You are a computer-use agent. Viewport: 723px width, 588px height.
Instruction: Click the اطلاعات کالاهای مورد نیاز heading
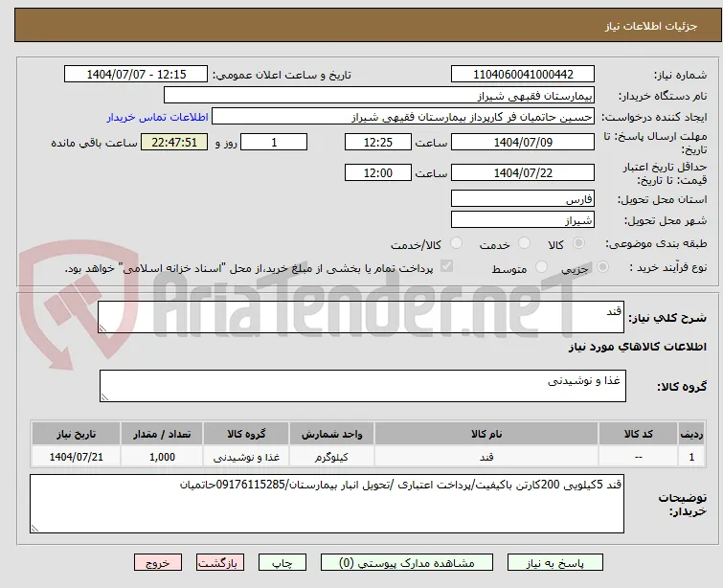click(637, 347)
